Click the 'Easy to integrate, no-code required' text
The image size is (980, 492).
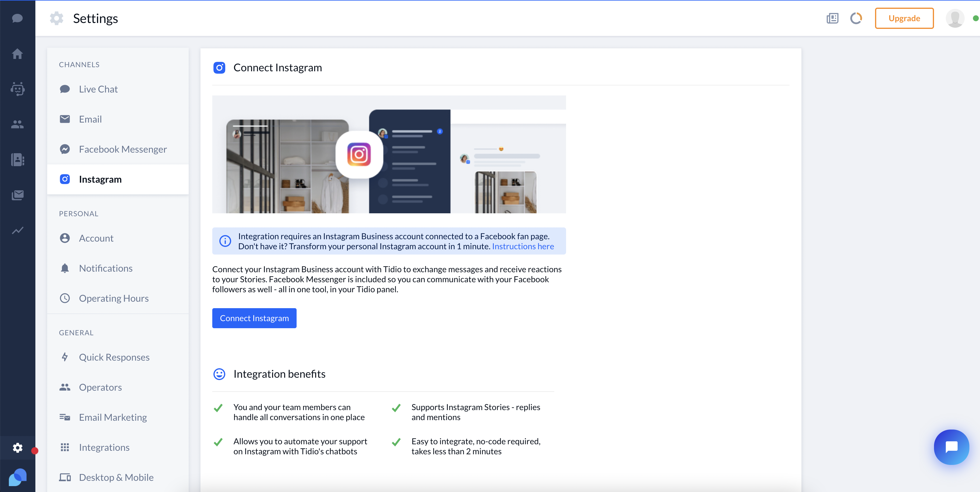coord(476,446)
